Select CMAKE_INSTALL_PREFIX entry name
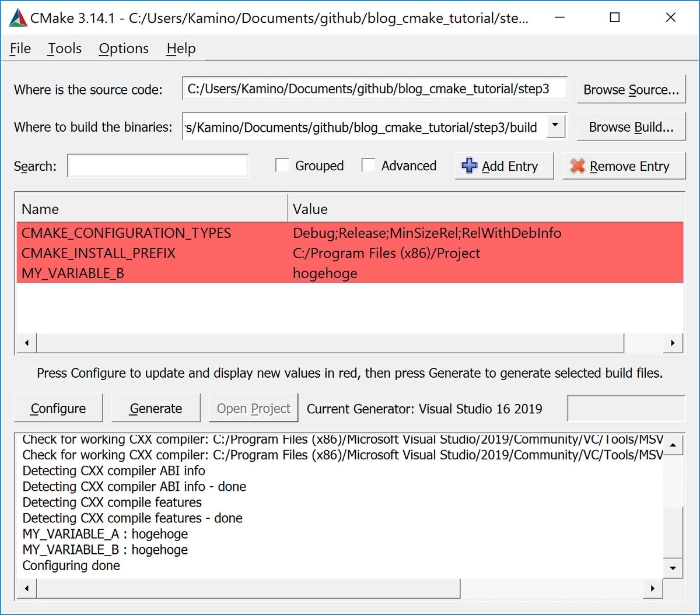The width and height of the screenshot is (700, 615). point(99,254)
